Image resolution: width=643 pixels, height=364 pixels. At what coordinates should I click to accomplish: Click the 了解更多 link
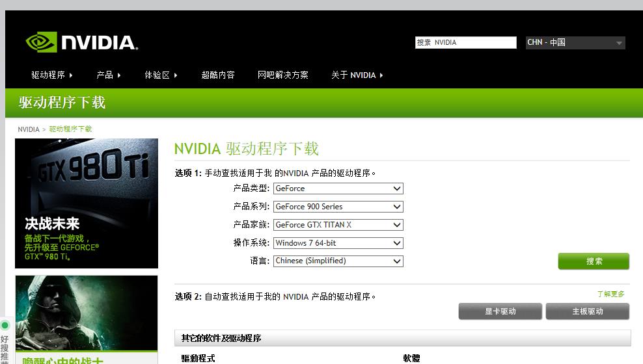click(x=610, y=294)
